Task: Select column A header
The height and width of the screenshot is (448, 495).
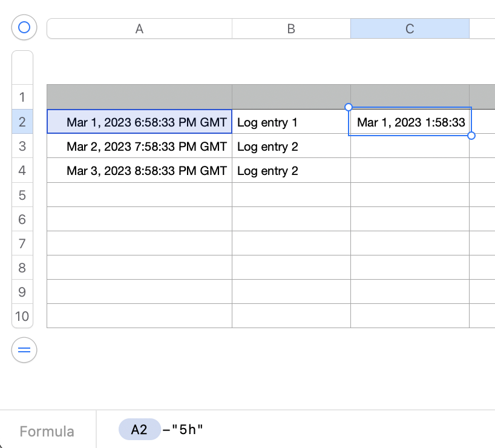Action: point(139,28)
